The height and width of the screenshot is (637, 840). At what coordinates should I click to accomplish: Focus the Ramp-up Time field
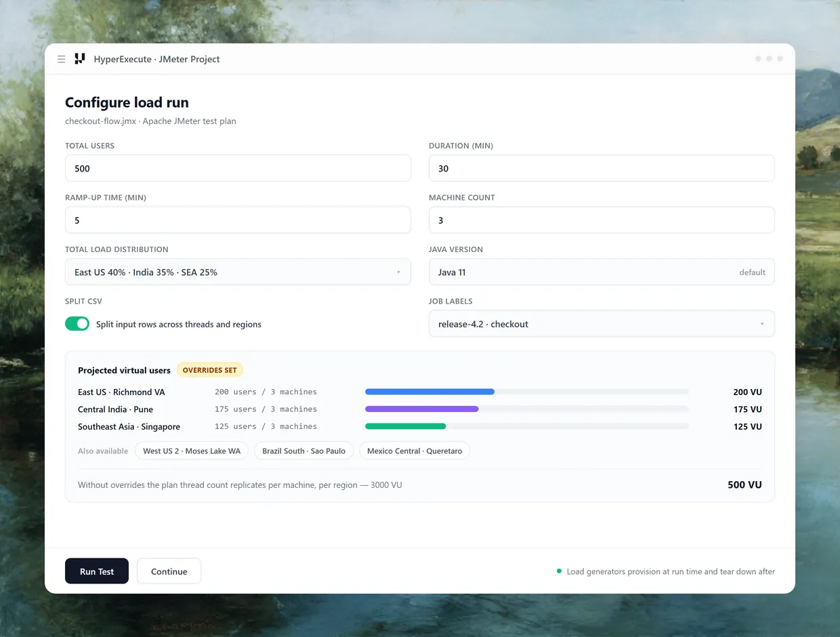238,220
